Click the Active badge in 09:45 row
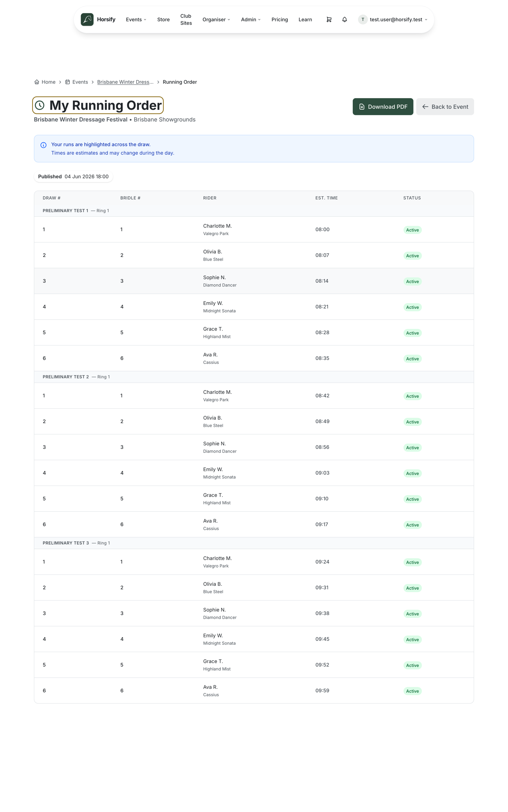The height and width of the screenshot is (812, 508). [x=412, y=640]
